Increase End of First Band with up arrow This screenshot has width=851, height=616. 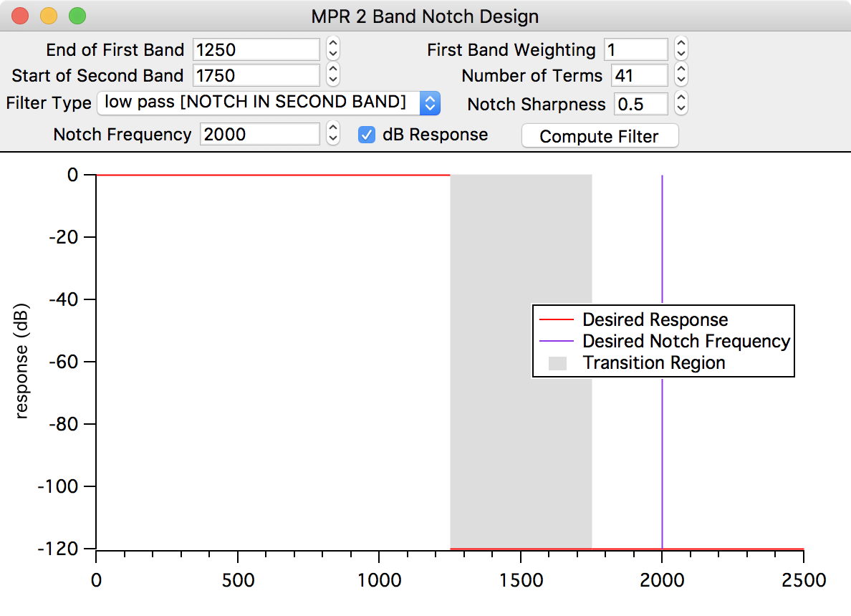(x=332, y=44)
